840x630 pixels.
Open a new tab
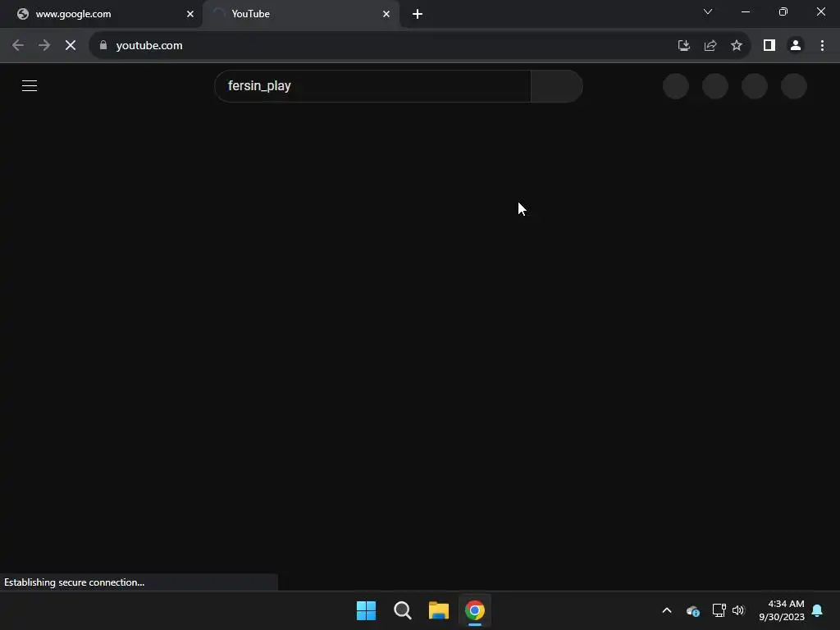coord(418,14)
